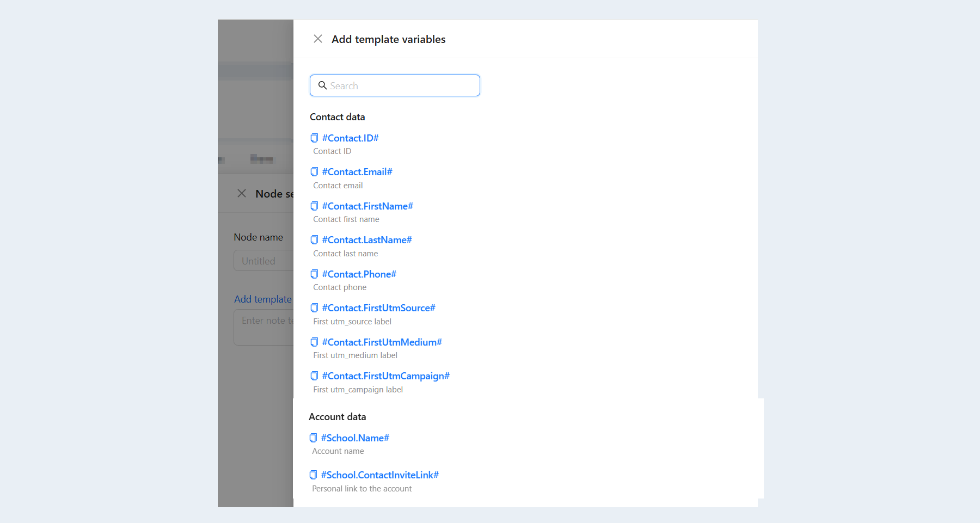Copy icon beside #Contact.FirstUtmMedium#
This screenshot has width=980, height=523.
point(314,342)
